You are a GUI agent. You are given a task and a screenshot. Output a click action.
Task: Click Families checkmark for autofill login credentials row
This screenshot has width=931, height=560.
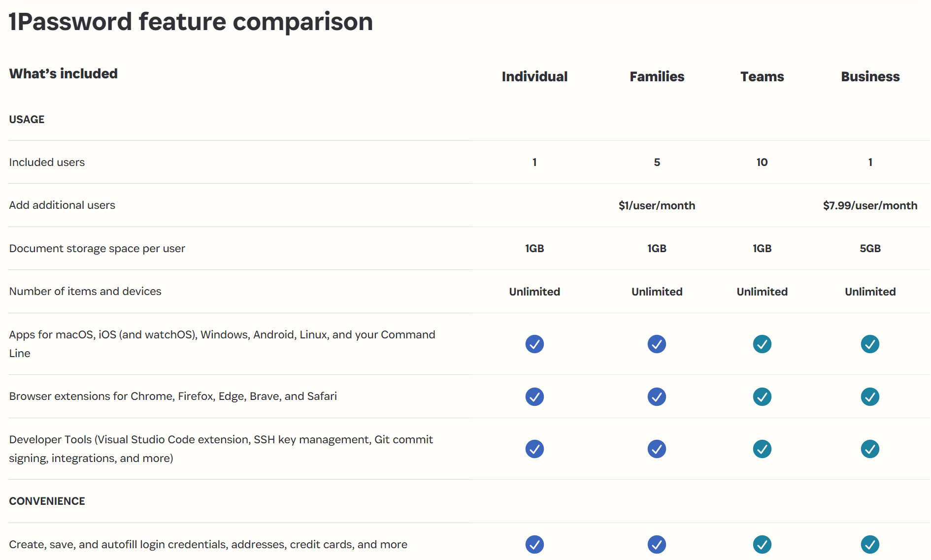[x=657, y=544]
